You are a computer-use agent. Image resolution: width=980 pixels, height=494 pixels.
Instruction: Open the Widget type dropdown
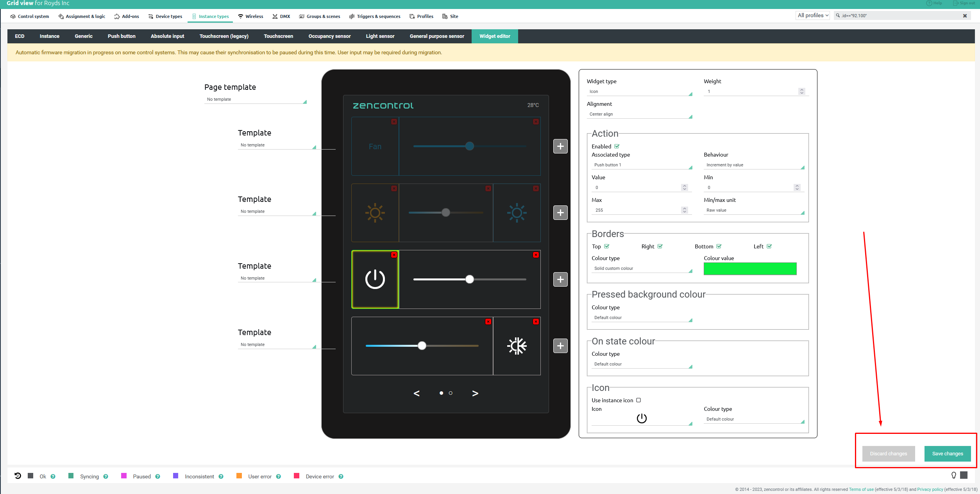coord(640,91)
